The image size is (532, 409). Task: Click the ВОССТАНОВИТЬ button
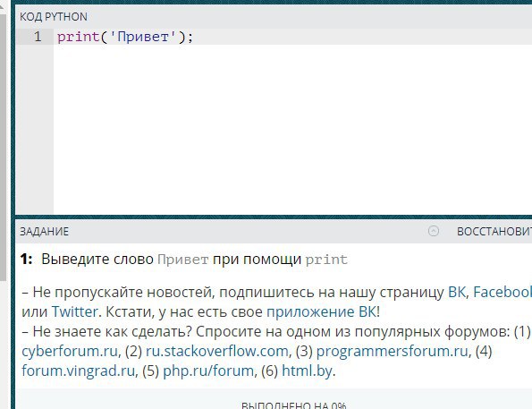coord(494,232)
